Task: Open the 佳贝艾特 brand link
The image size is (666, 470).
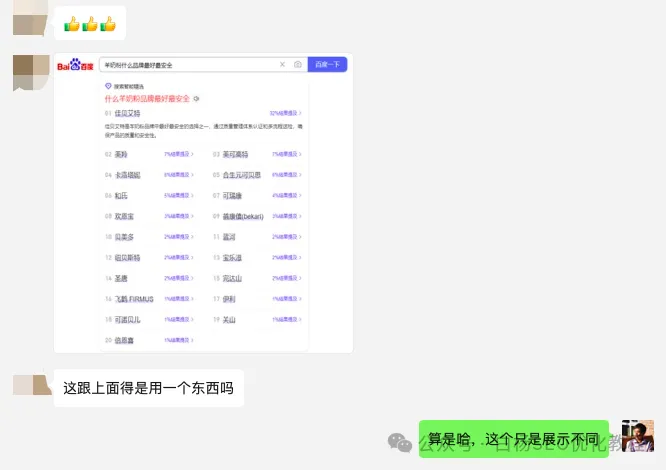Action: pos(129,114)
